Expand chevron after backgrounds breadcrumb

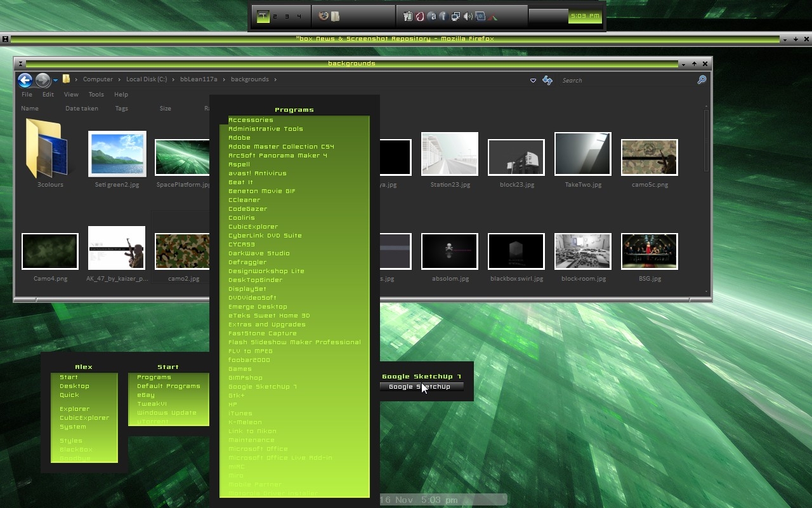275,79
